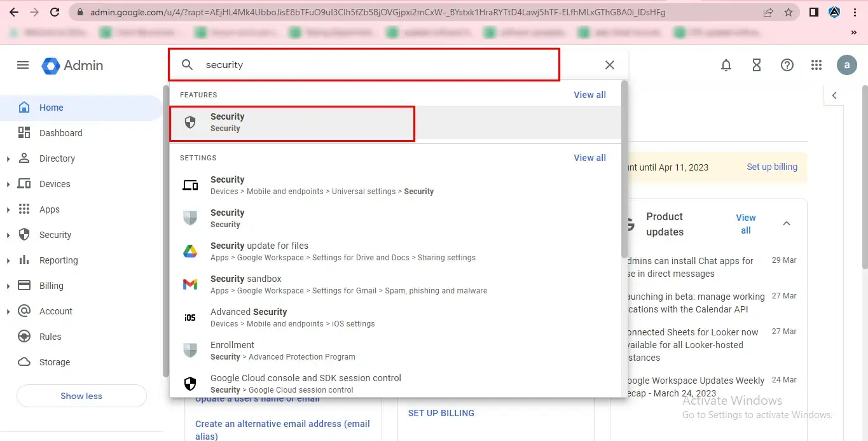Open the notifications bell
The height and width of the screenshot is (441, 868).
(x=726, y=65)
